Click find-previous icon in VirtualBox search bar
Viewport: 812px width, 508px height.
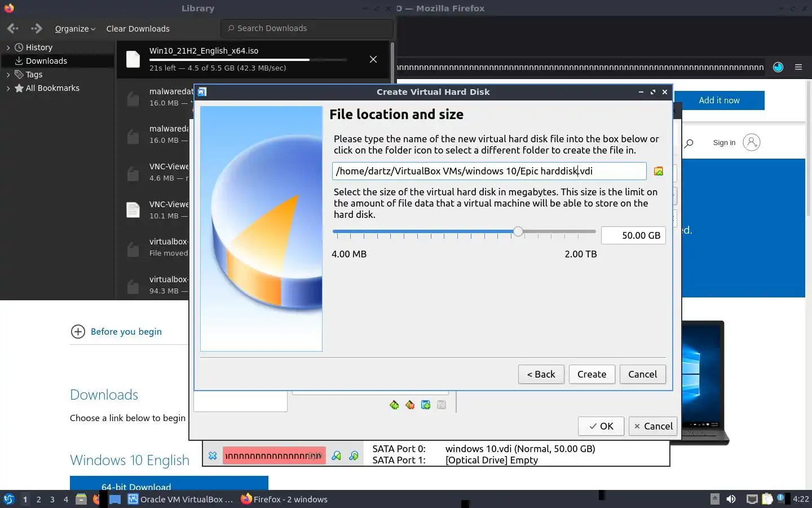click(337, 456)
